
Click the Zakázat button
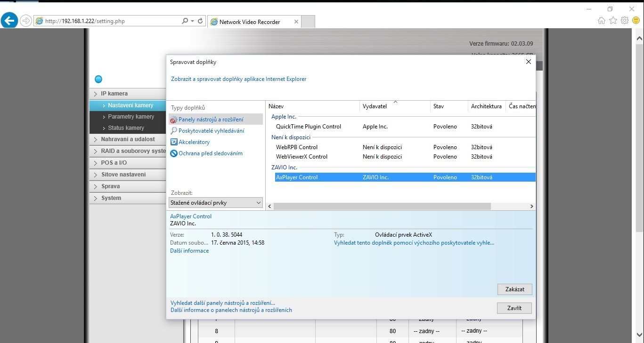(514, 289)
